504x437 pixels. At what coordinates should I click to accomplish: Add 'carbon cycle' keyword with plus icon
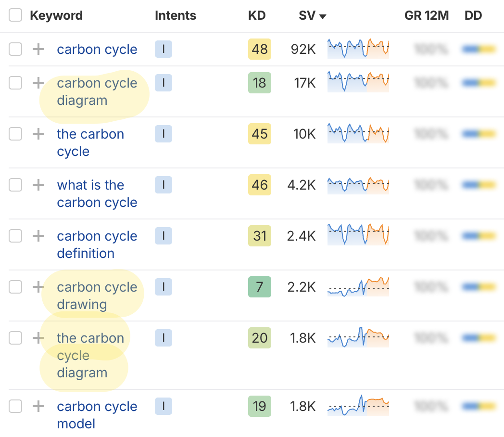(x=38, y=49)
